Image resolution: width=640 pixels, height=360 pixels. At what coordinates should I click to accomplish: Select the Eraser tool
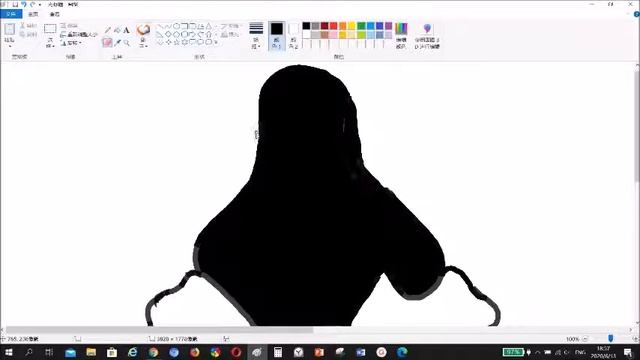[107, 42]
